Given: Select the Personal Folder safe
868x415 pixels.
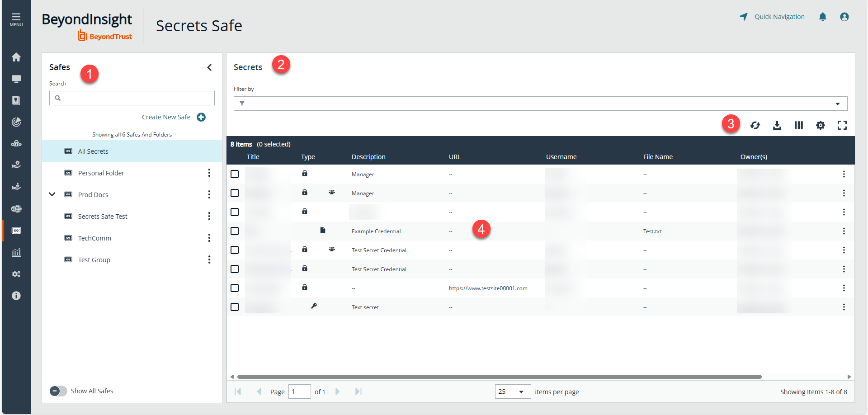Looking at the screenshot, I should coord(101,173).
